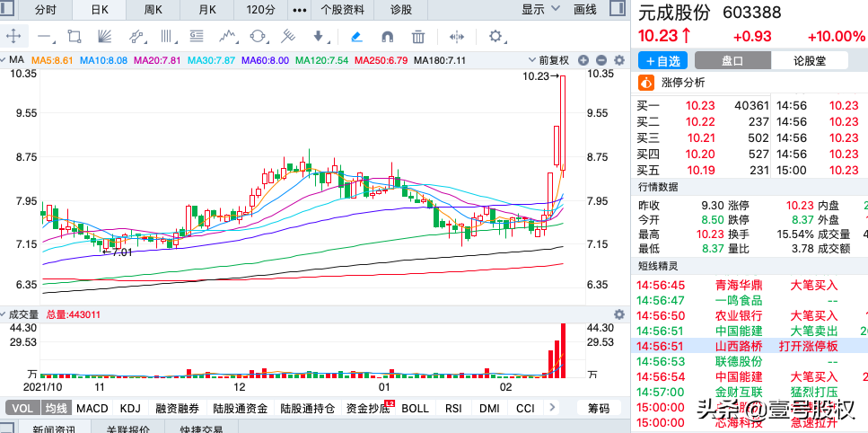Select the BOLL indicator
Viewport: 868px width, 433px height.
(x=416, y=408)
